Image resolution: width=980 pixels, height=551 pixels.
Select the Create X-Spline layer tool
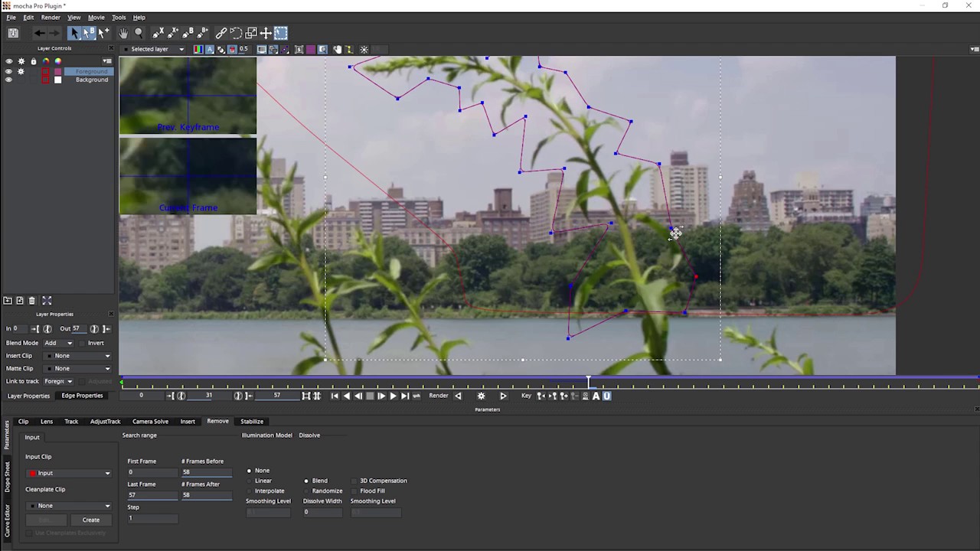coord(158,33)
